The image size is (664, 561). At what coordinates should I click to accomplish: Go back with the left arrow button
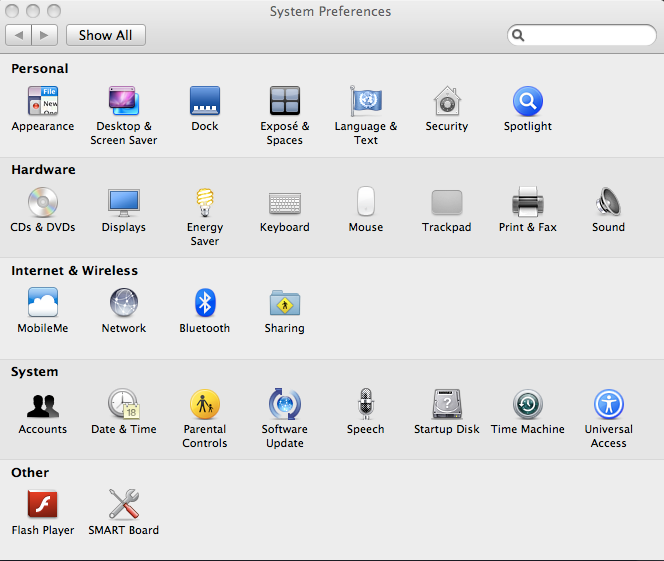pyautogui.click(x=18, y=35)
